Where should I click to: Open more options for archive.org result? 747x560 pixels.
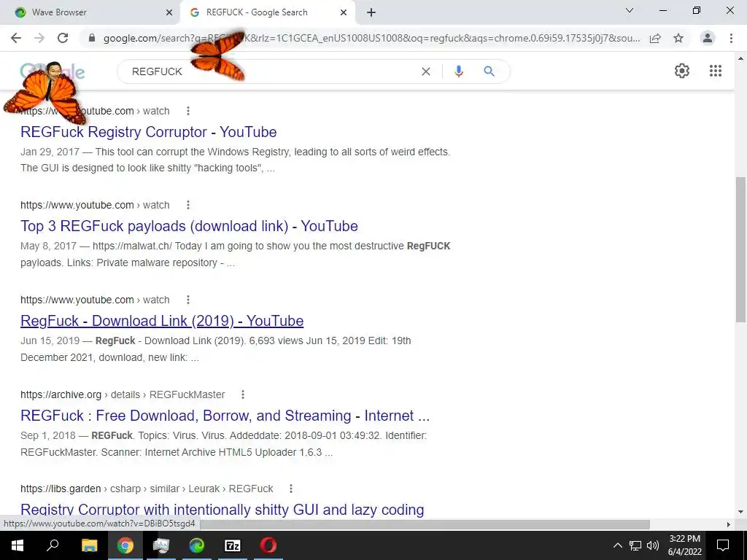point(243,394)
